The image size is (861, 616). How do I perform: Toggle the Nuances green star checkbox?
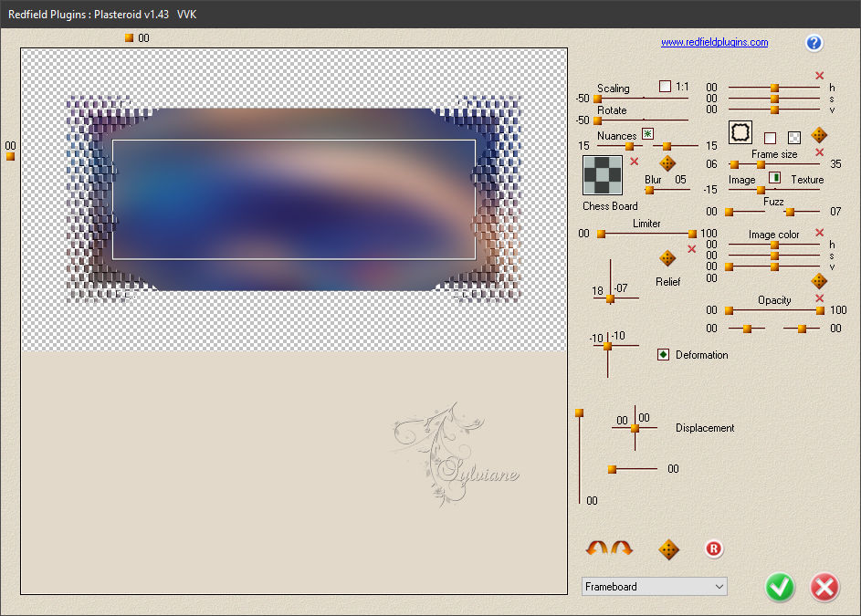tap(648, 133)
